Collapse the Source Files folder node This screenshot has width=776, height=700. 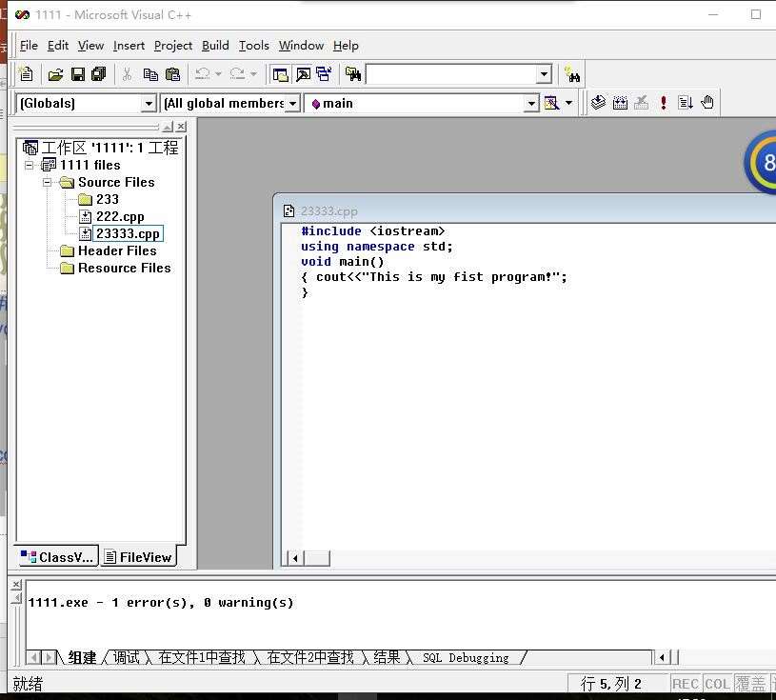pos(47,182)
